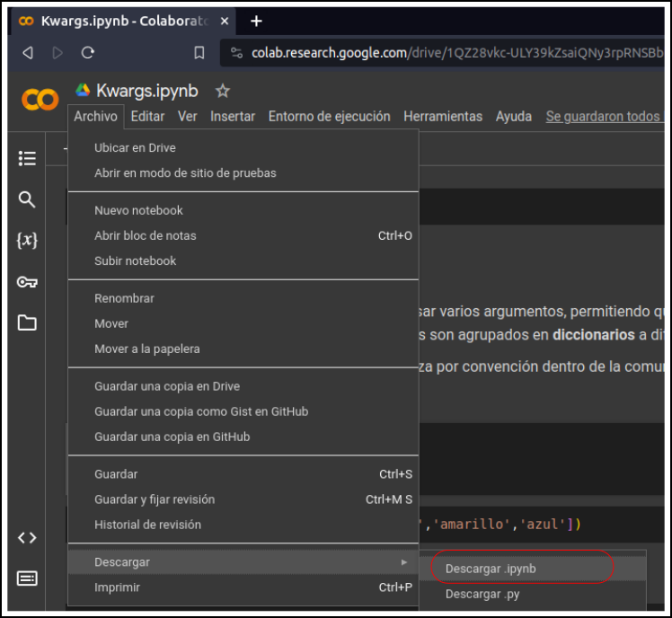This screenshot has height=618, width=672.
Task: Click the browser forward arrow
Action: 57,53
